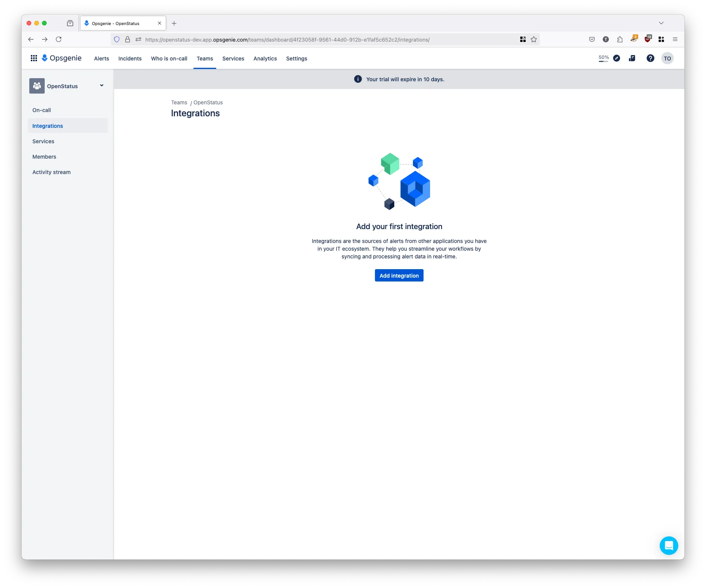Open the Teams breadcrumb link
The height and width of the screenshot is (588, 706).
[179, 102]
